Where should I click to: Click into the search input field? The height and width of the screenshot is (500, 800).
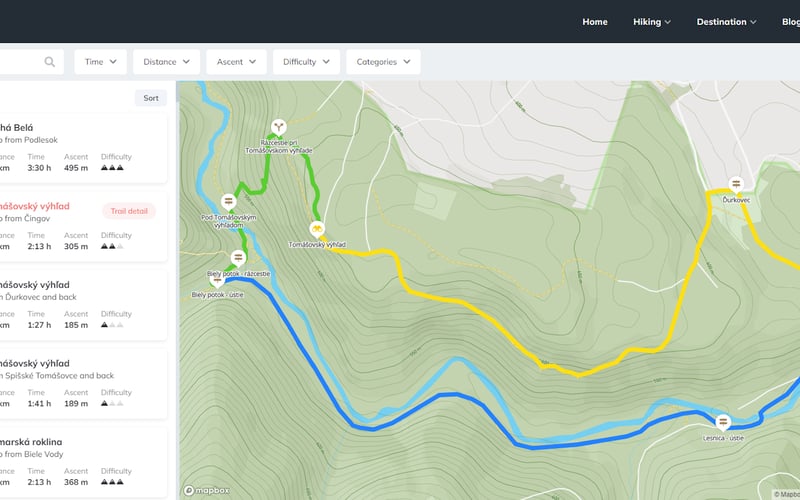pos(32,62)
